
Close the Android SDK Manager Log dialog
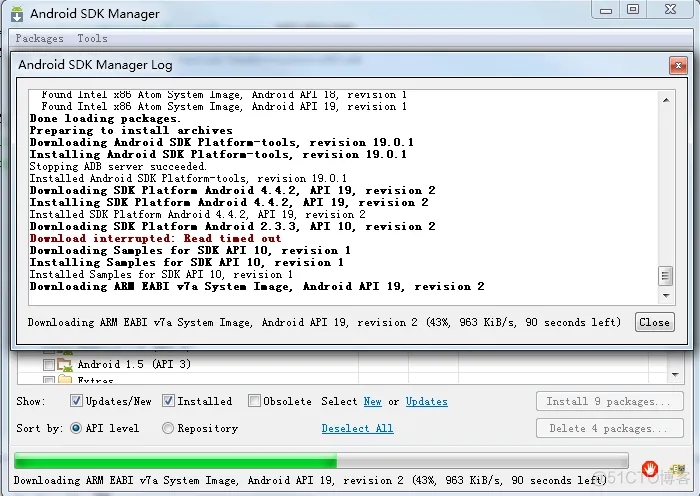[678, 66]
